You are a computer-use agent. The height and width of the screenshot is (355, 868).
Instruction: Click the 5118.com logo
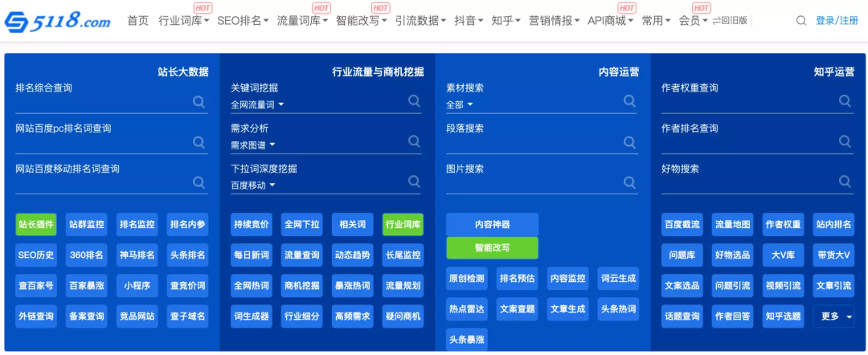click(58, 22)
